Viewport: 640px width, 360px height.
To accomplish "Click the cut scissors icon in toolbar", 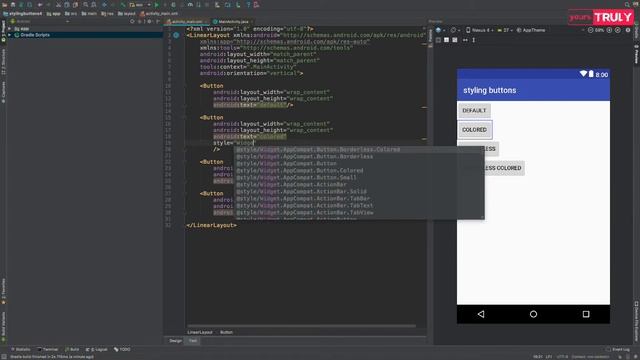I will [58, 5].
